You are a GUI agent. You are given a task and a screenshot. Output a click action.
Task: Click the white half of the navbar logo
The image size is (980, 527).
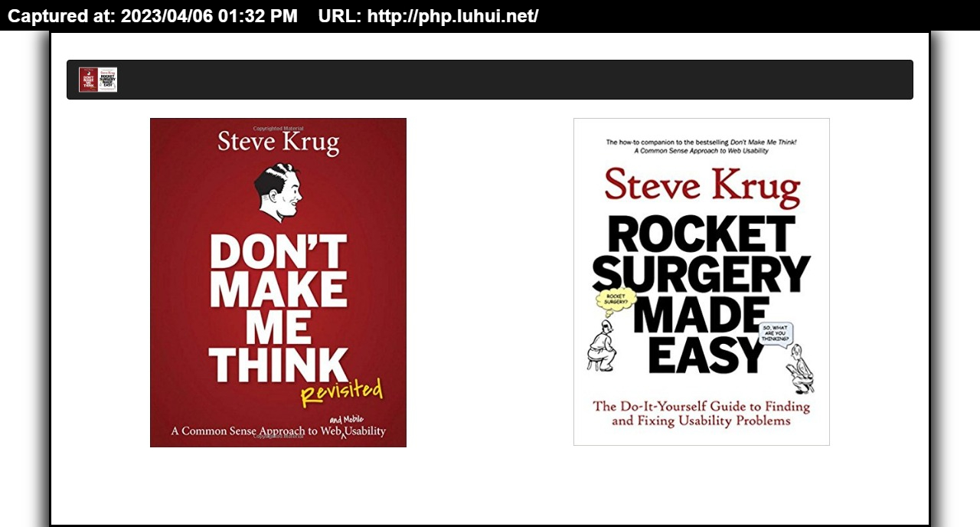click(108, 80)
